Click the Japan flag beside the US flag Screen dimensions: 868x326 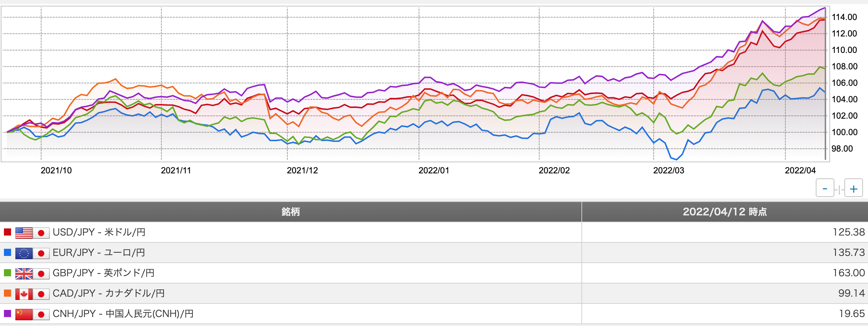[41, 233]
